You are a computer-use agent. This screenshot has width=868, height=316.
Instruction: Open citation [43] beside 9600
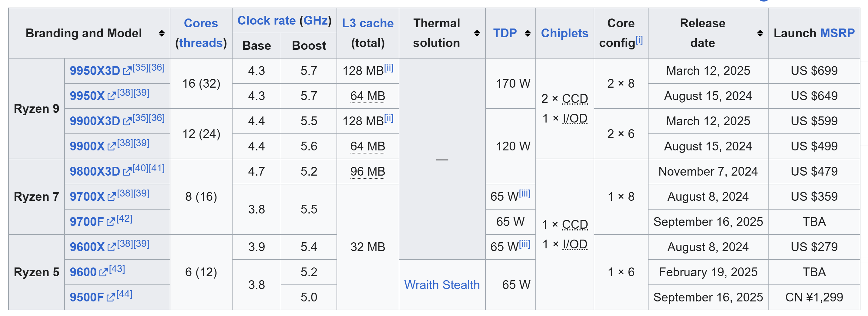117,269
